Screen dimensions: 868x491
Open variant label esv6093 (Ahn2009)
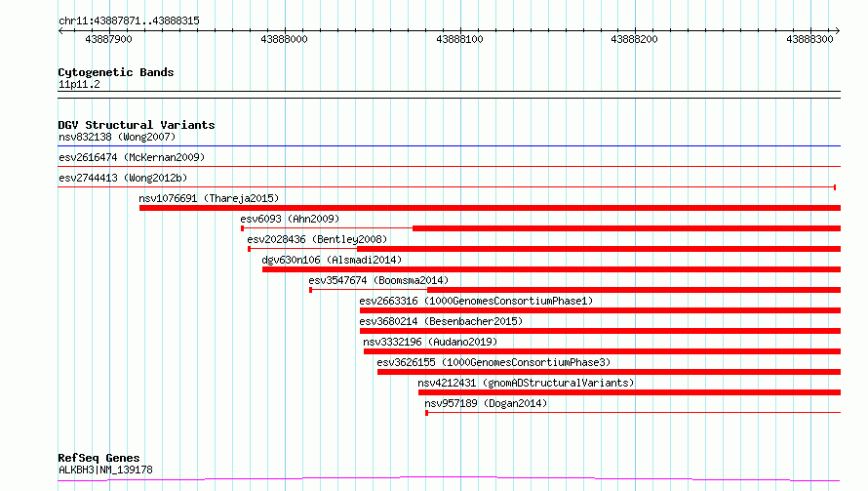290,219
